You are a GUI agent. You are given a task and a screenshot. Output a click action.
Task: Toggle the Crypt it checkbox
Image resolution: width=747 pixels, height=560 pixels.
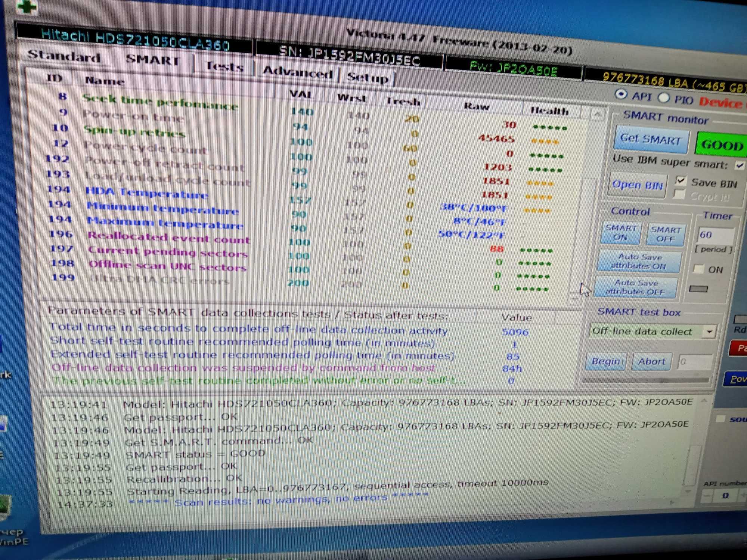tap(679, 194)
